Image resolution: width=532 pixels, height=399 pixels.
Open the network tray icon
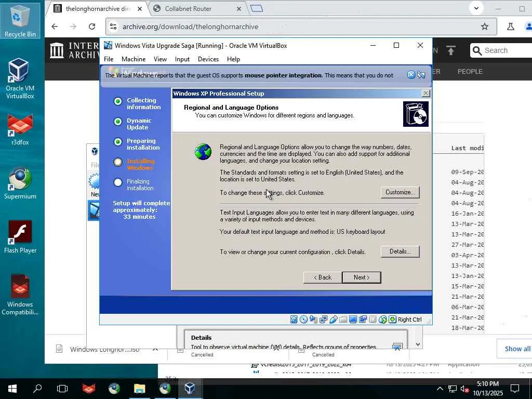453,389
